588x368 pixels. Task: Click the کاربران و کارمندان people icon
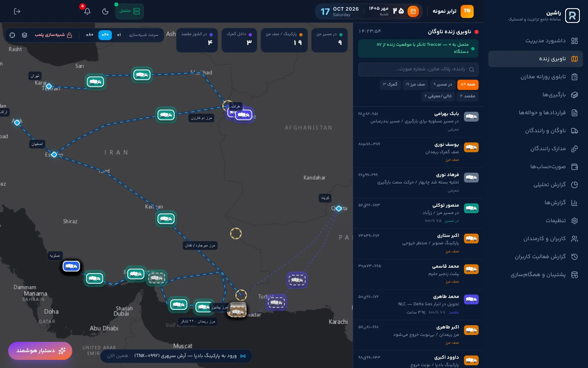(x=574, y=239)
